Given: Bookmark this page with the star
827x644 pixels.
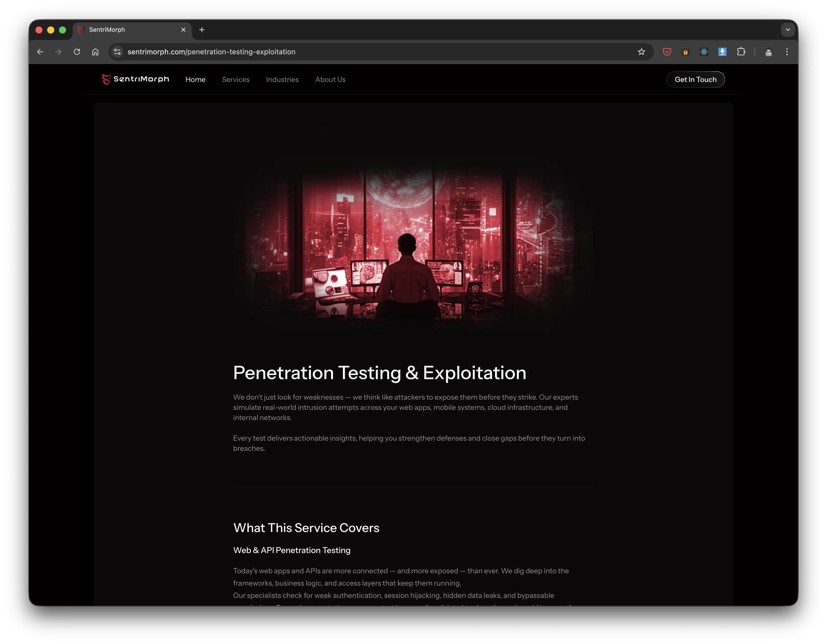Looking at the screenshot, I should coord(641,52).
